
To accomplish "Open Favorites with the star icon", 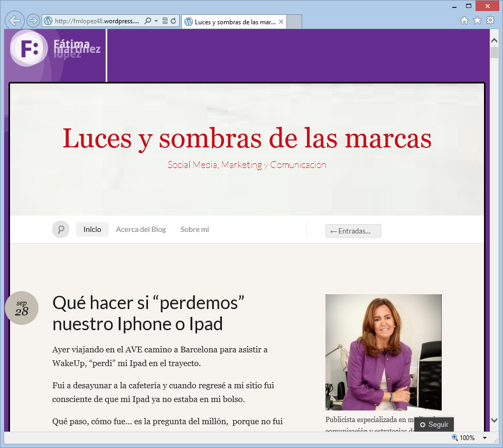I will point(477,21).
